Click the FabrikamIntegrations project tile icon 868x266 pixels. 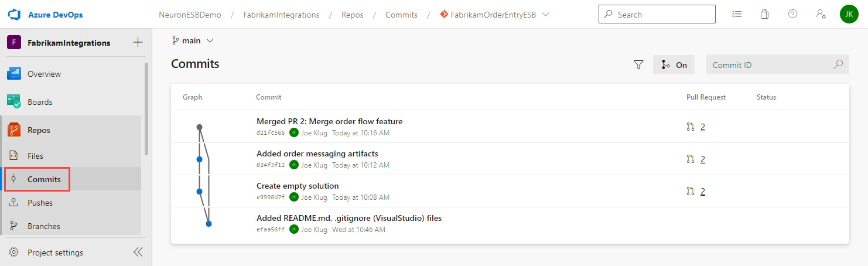14,43
